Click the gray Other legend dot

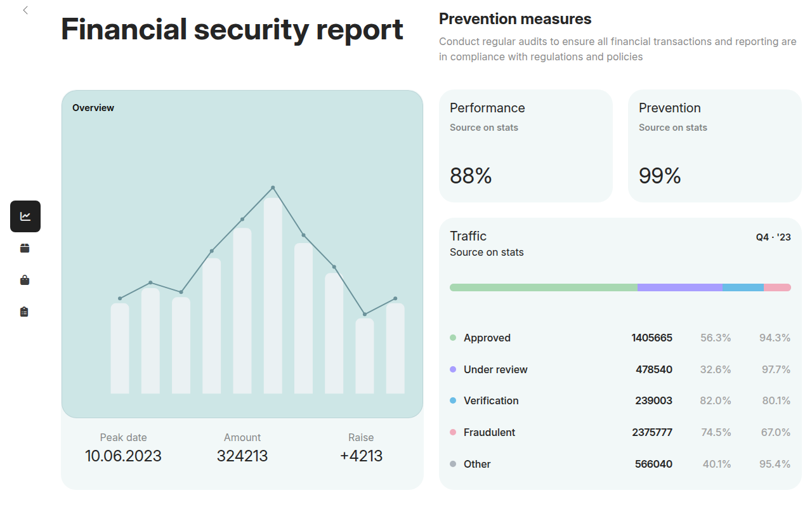coord(453,464)
